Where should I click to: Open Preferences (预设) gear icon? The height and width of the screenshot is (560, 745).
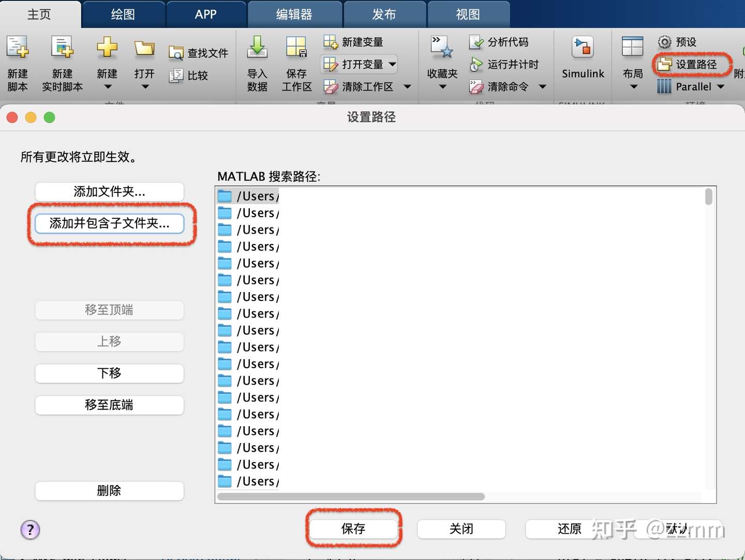tap(664, 42)
